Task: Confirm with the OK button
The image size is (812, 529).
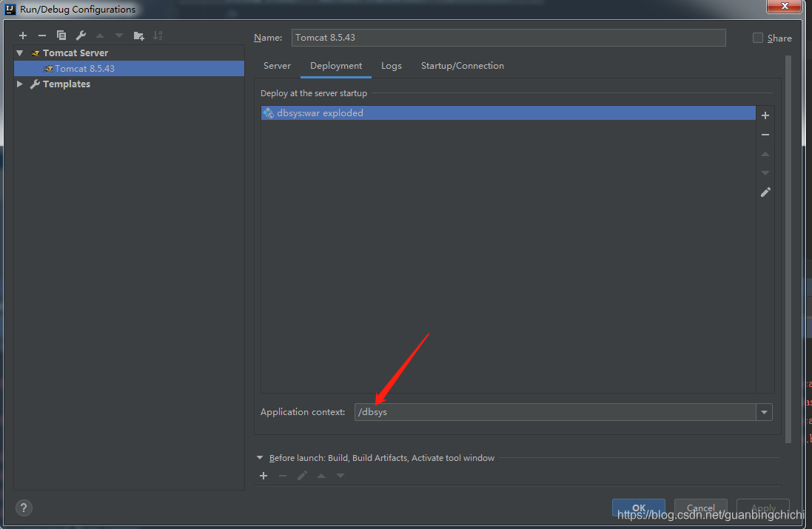Action: (639, 508)
